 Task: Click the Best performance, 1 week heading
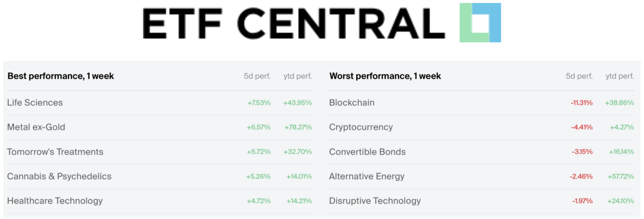(61, 76)
